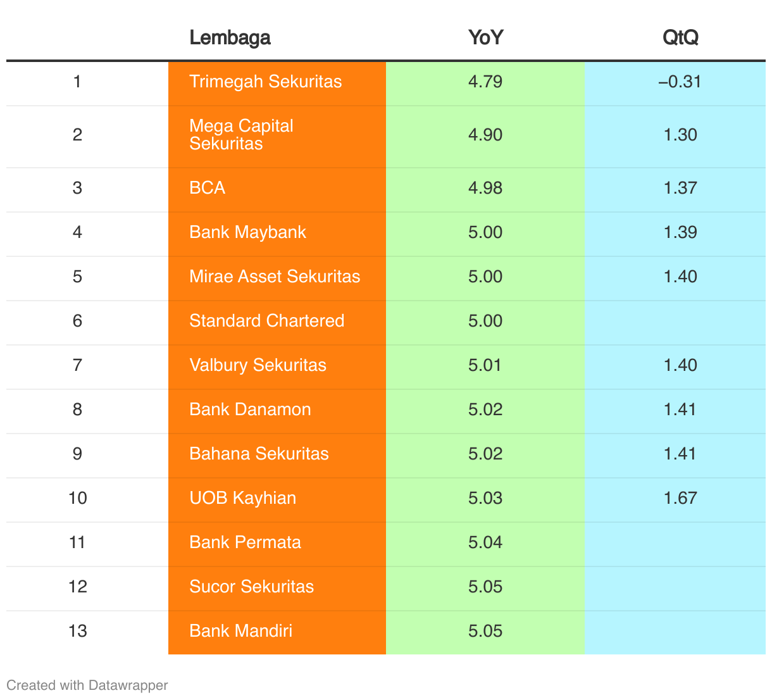Select the Trimegah Sekuritas cell

pyautogui.click(x=277, y=84)
